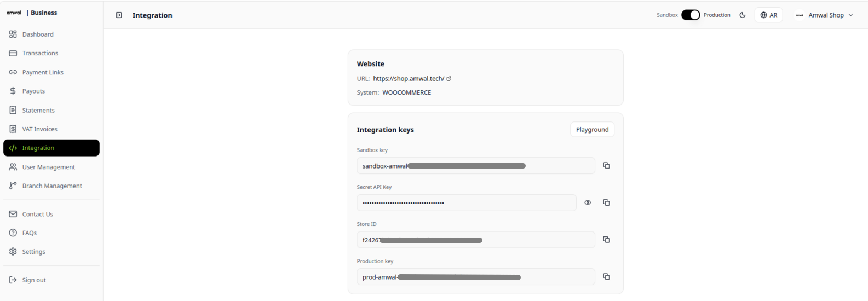
Task: Click the Contact Us envelope icon
Action: (13, 214)
